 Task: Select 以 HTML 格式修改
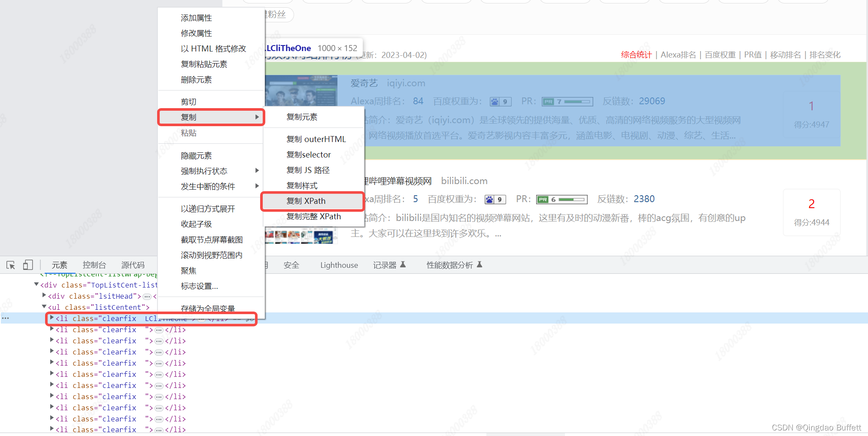211,49
